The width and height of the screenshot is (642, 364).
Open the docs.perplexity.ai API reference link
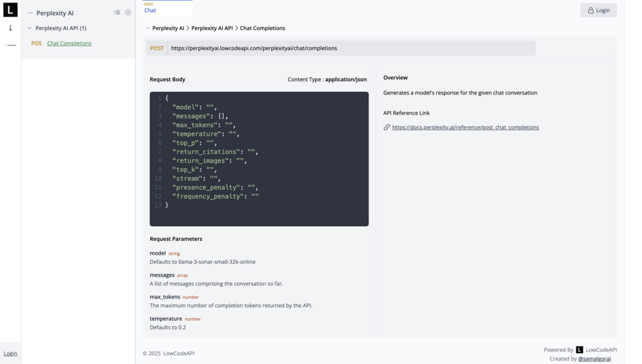coord(465,127)
